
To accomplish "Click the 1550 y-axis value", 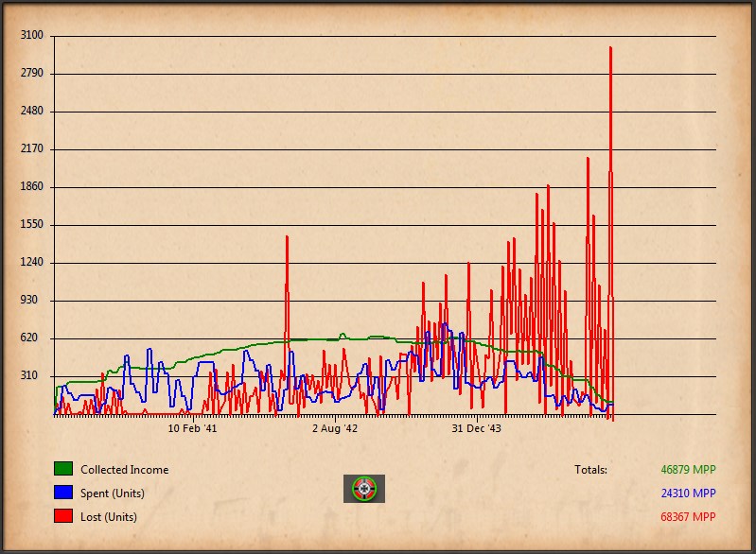I will coord(32,224).
